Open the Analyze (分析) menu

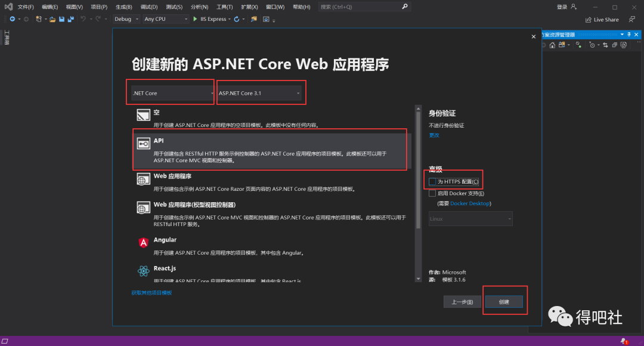click(x=199, y=7)
